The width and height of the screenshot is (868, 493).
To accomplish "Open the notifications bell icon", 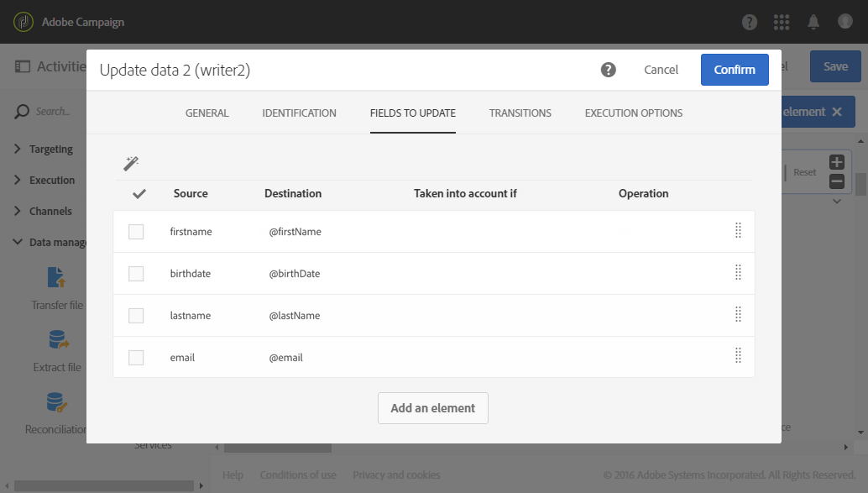I will pos(813,22).
